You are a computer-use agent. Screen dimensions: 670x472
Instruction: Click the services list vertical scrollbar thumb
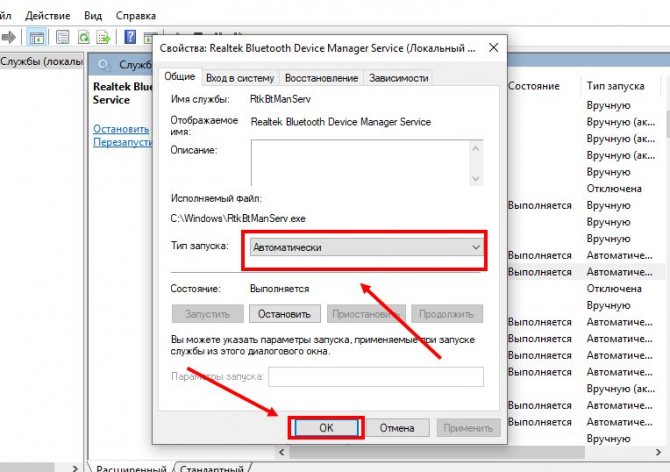click(x=668, y=124)
